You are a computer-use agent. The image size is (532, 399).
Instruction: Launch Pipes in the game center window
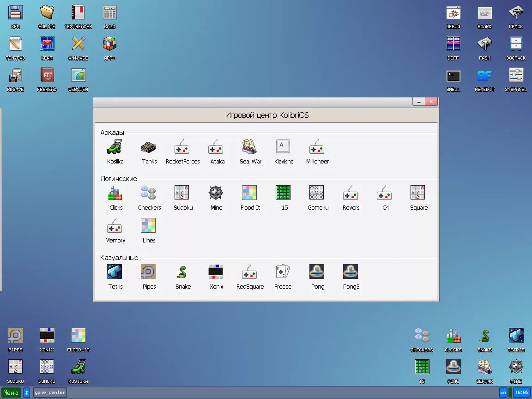[149, 277]
